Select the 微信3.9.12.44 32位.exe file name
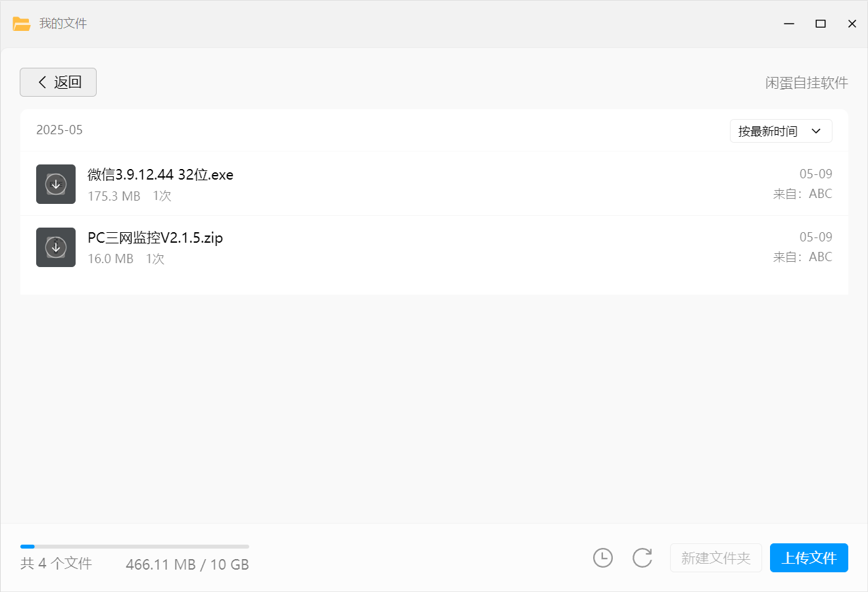Image resolution: width=868 pixels, height=592 pixels. (x=160, y=174)
